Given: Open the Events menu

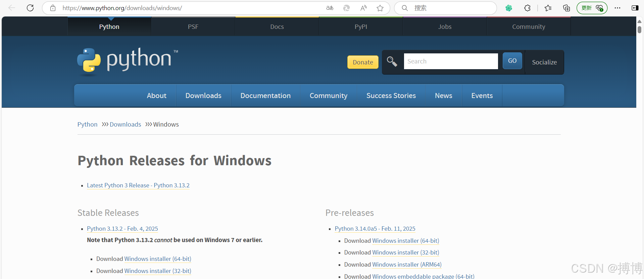Looking at the screenshot, I should pyautogui.click(x=482, y=96).
